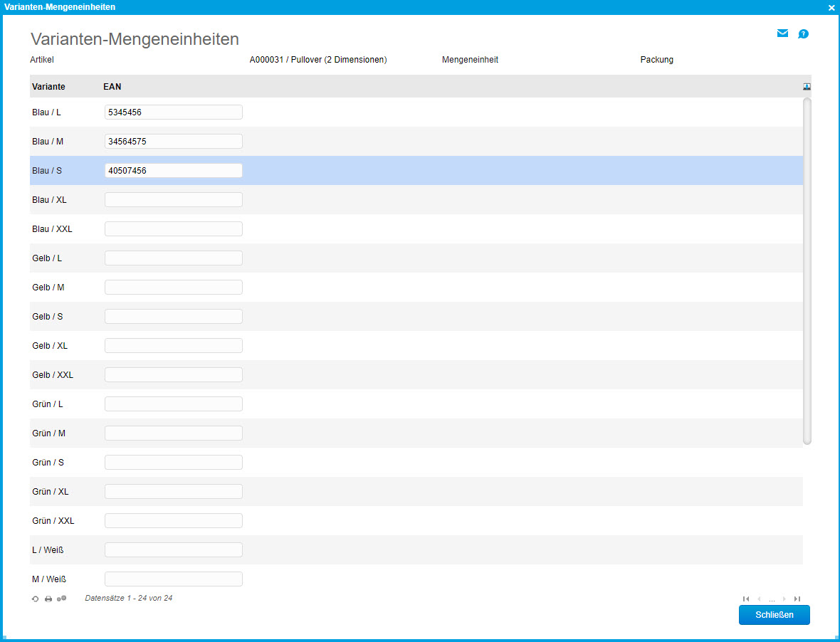Click the EAN field for M / Weiß

point(173,579)
